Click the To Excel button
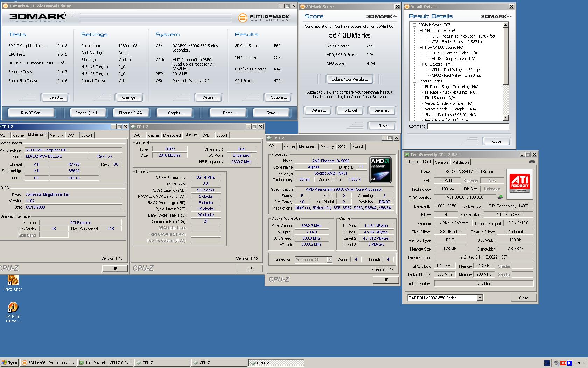 [350, 110]
